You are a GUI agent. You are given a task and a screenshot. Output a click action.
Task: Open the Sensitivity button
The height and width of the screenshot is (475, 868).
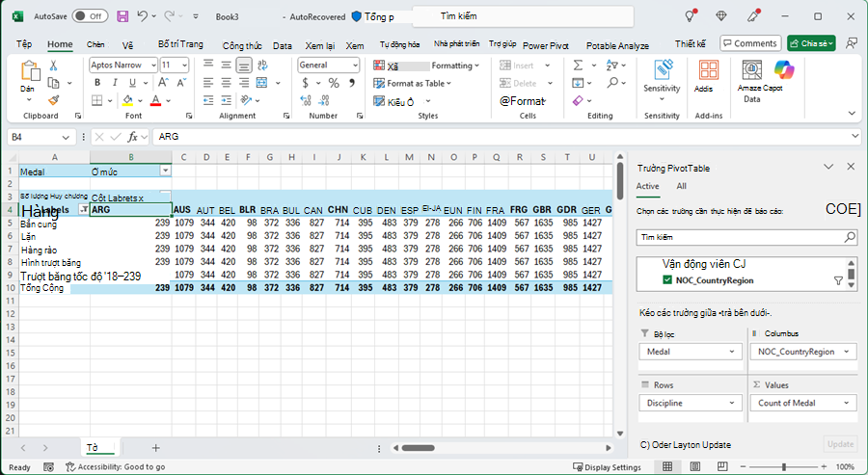click(x=662, y=81)
